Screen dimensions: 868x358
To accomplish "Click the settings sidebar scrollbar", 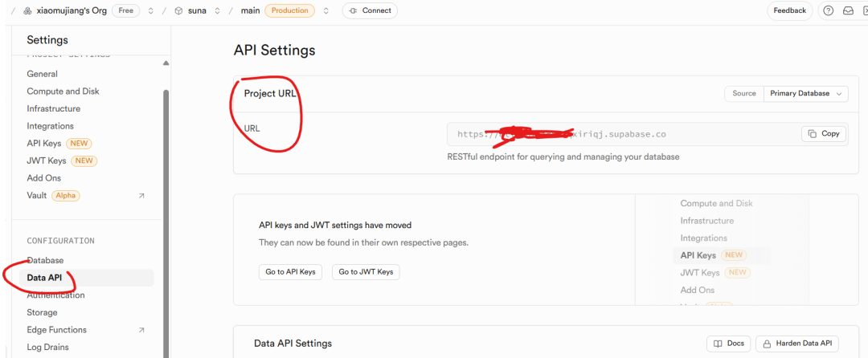I will click(x=166, y=224).
